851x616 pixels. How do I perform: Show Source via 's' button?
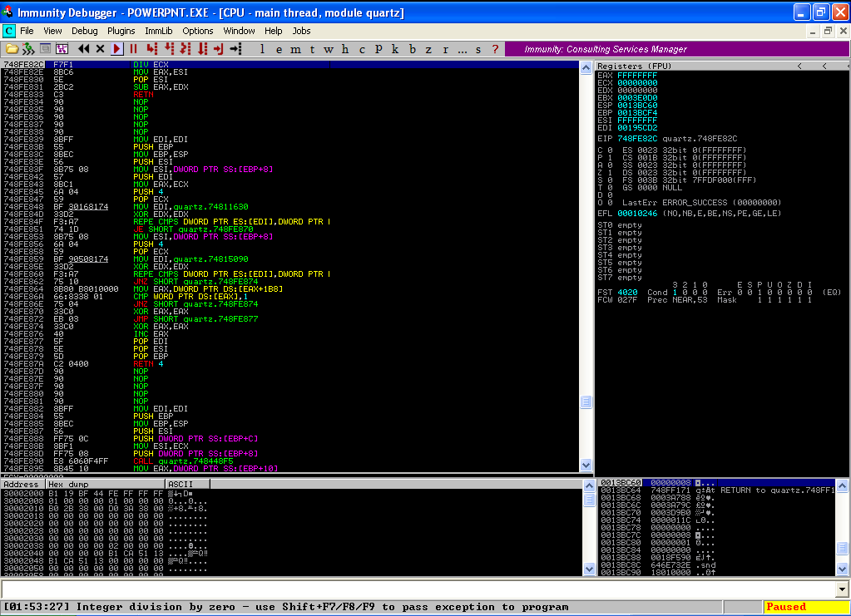pos(478,49)
